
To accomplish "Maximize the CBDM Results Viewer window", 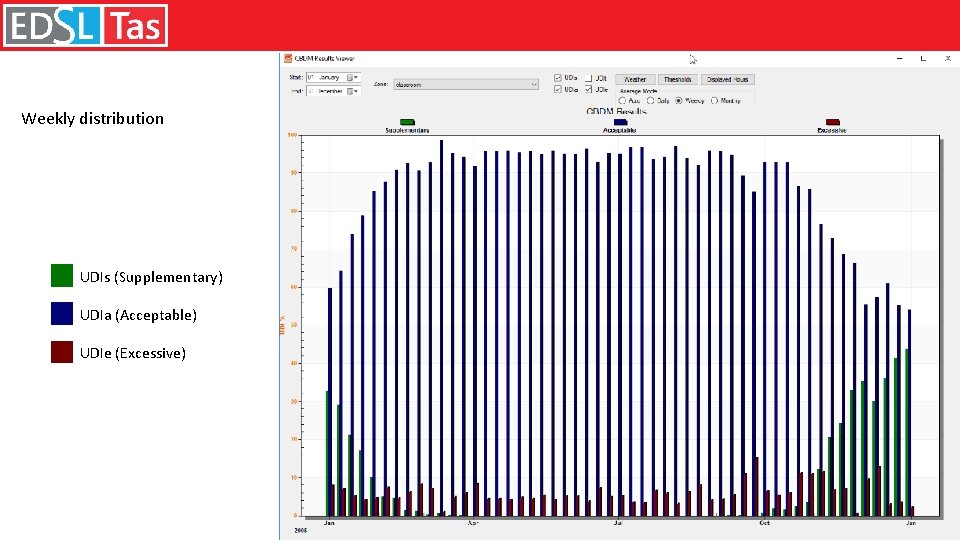I will point(923,59).
